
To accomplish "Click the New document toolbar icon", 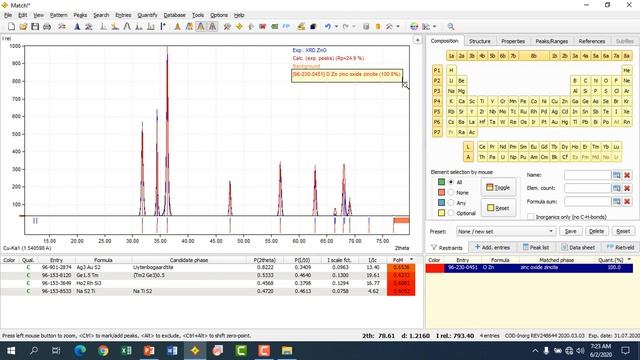I will coord(11,27).
